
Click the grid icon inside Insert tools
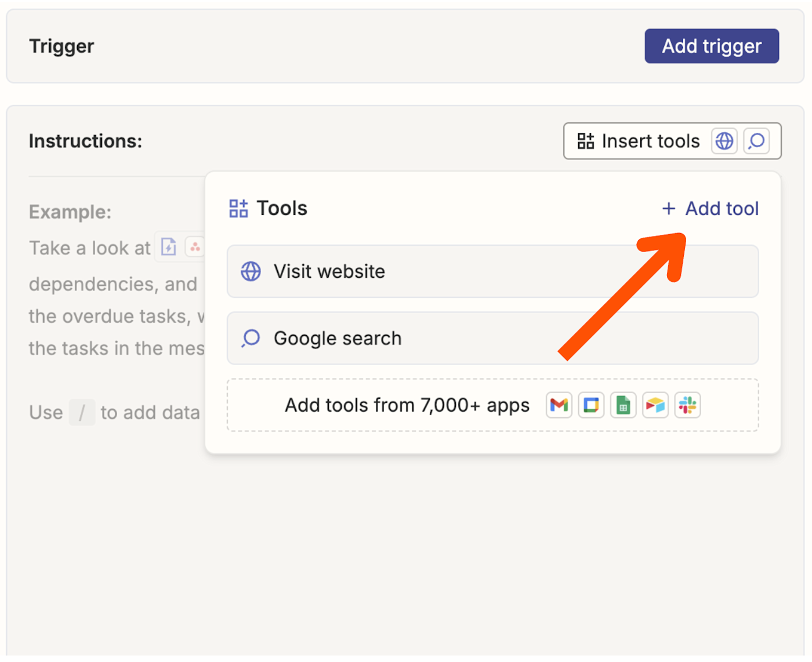[x=585, y=141]
